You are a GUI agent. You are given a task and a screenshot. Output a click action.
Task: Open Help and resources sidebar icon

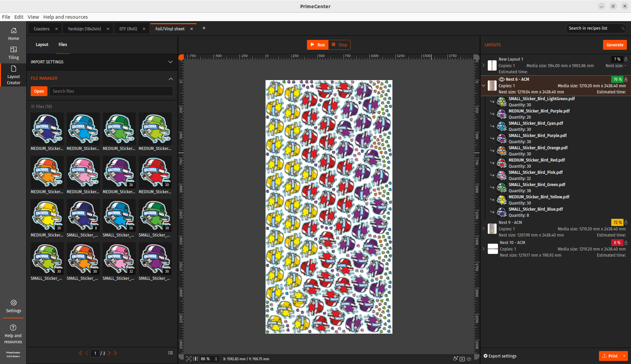click(x=13, y=333)
